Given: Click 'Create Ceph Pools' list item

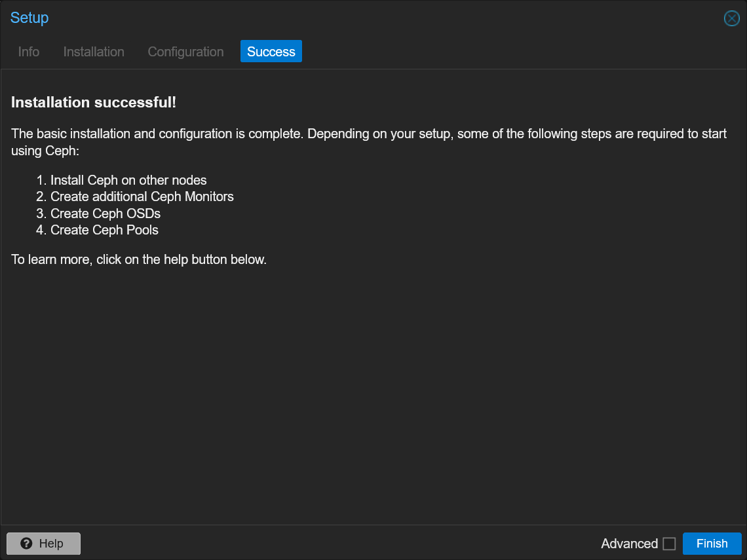Looking at the screenshot, I should pyautogui.click(x=104, y=230).
